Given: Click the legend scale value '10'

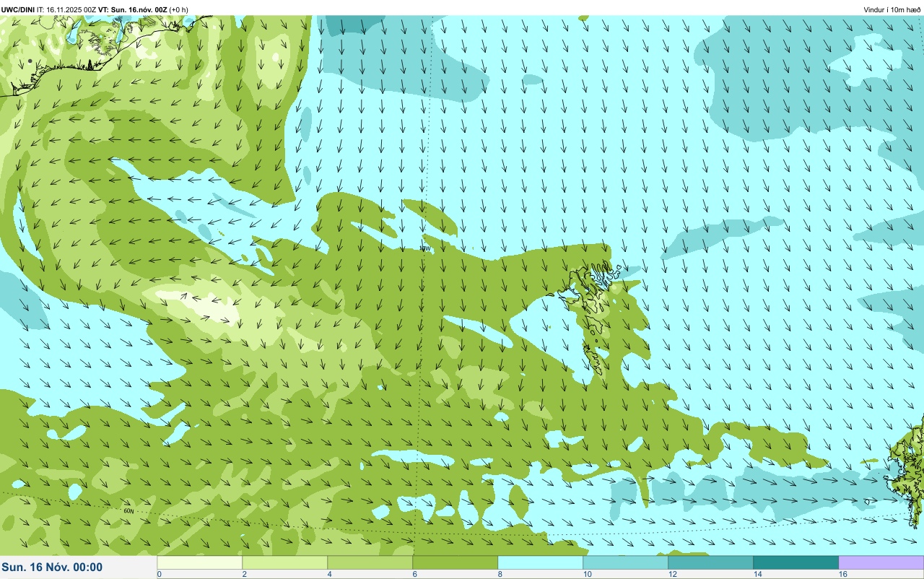Looking at the screenshot, I should tap(587, 574).
